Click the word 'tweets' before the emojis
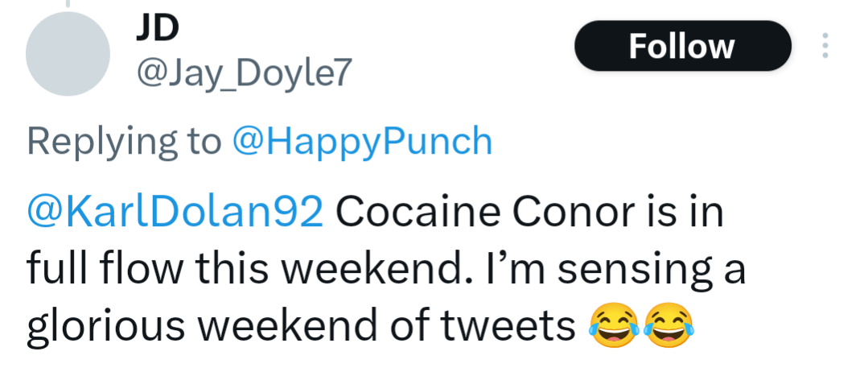 pyautogui.click(x=508, y=327)
